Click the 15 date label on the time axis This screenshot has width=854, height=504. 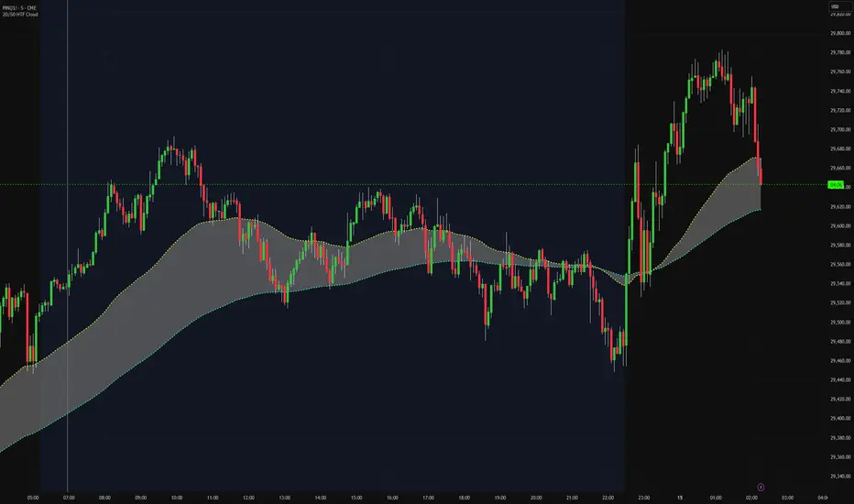[680, 498]
